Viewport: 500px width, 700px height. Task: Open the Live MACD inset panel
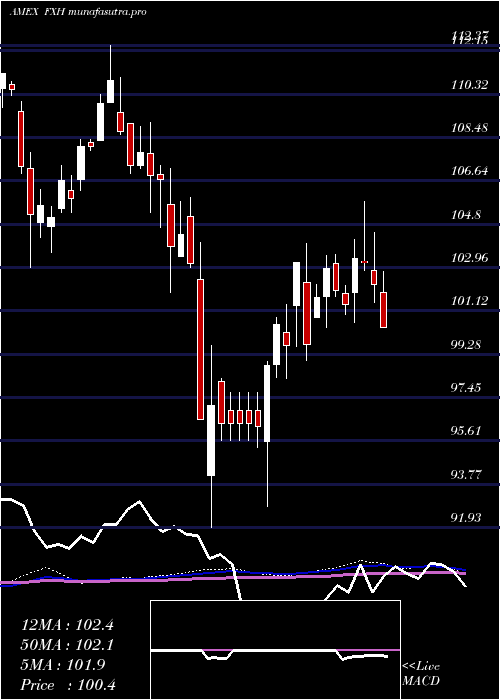[x=275, y=650]
